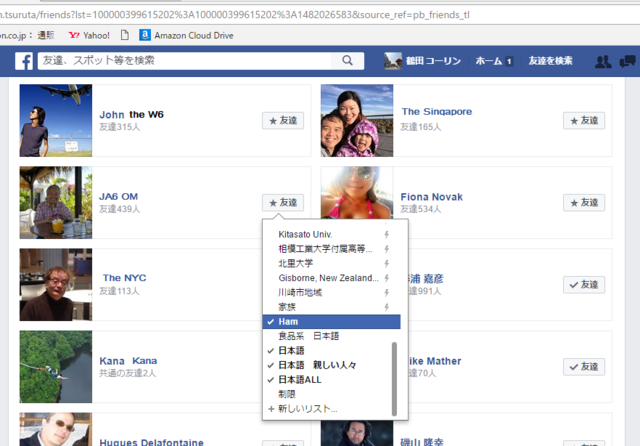640x446 pixels.
Task: Open JA6 OM profile name
Action: 119,197
